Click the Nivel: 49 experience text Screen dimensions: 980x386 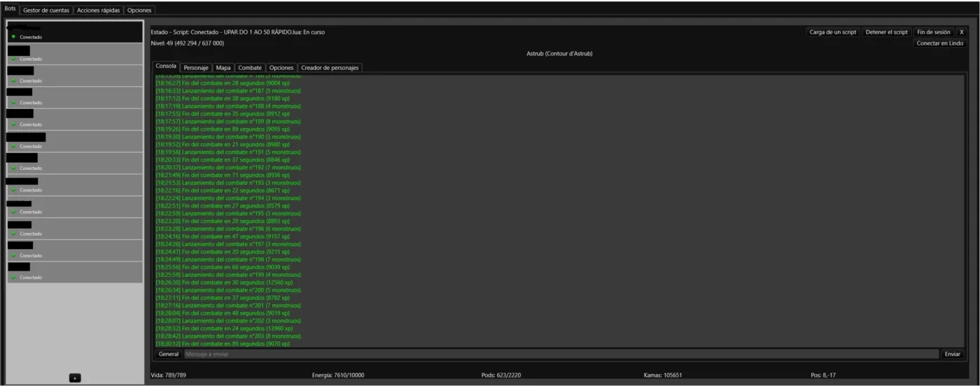click(x=188, y=43)
